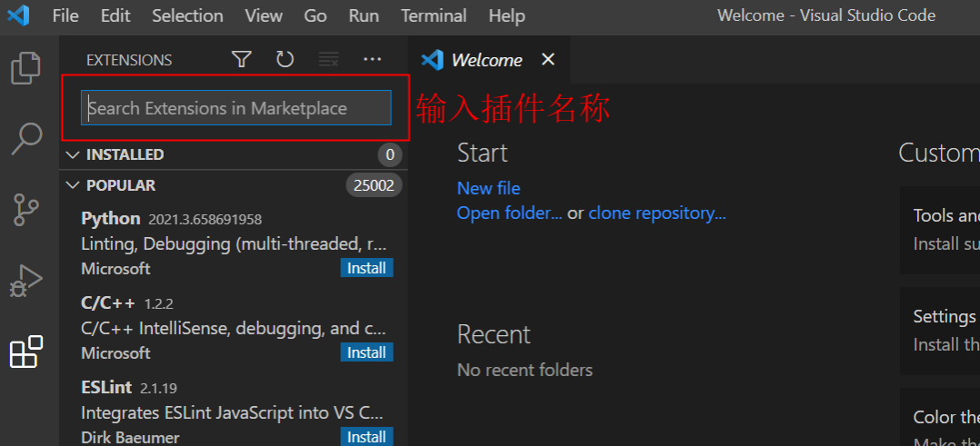Open the Go menu

[x=315, y=15]
